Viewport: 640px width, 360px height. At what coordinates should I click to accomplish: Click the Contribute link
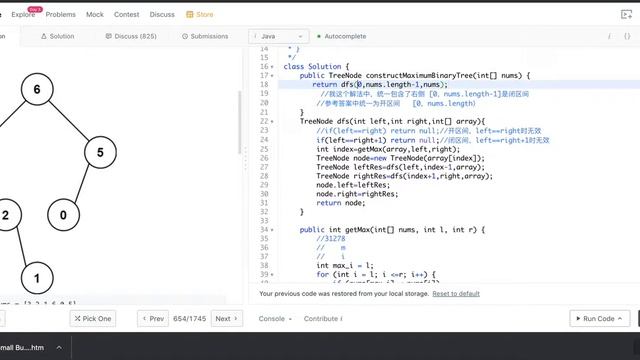[323, 319]
